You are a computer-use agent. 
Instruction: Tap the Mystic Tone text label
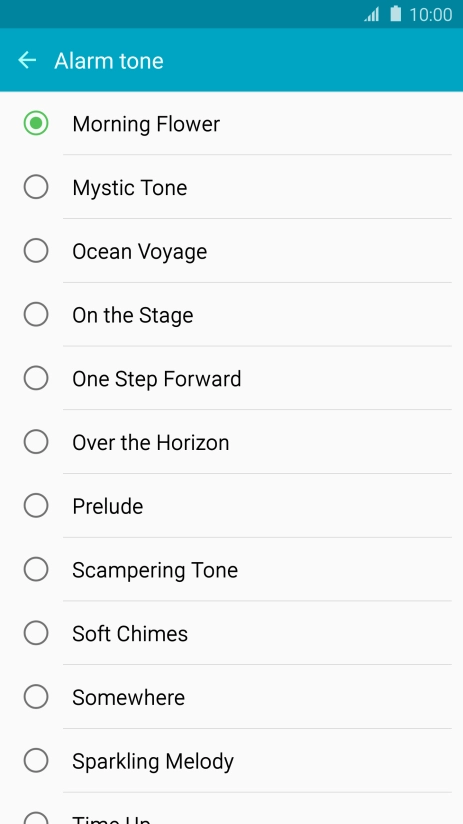click(130, 188)
